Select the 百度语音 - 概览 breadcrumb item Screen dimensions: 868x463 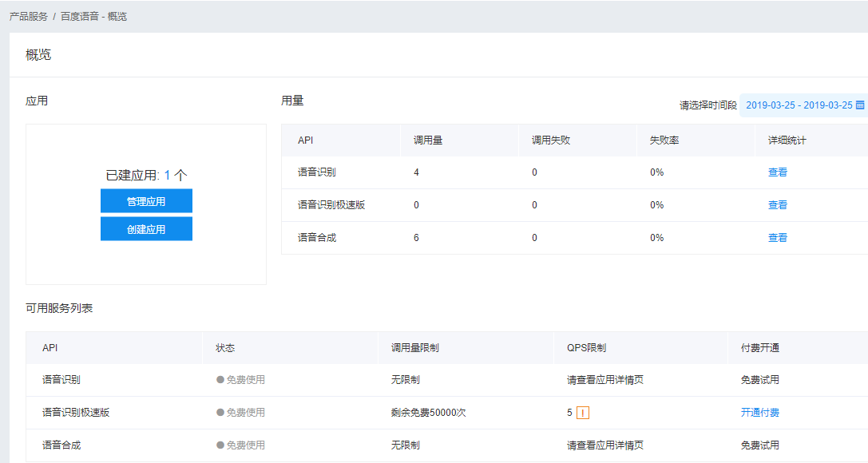coord(93,14)
